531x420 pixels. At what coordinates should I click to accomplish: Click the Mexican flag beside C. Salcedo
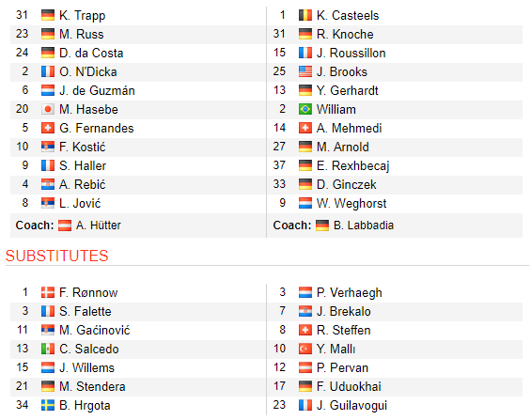(x=47, y=349)
